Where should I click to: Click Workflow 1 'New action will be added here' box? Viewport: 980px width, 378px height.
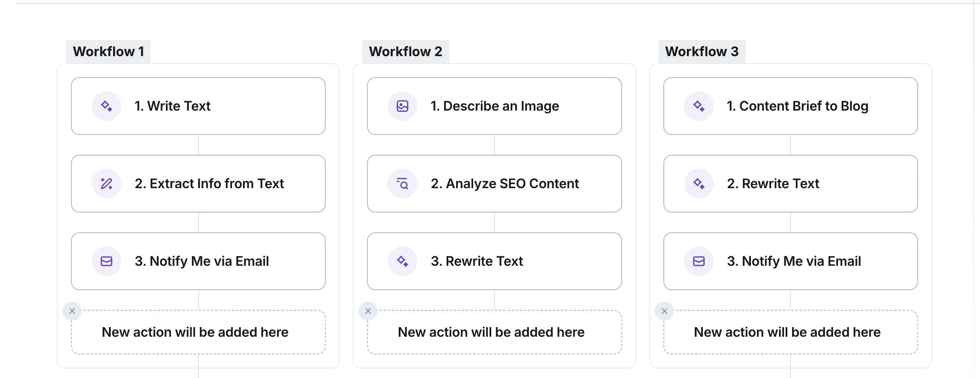195,332
